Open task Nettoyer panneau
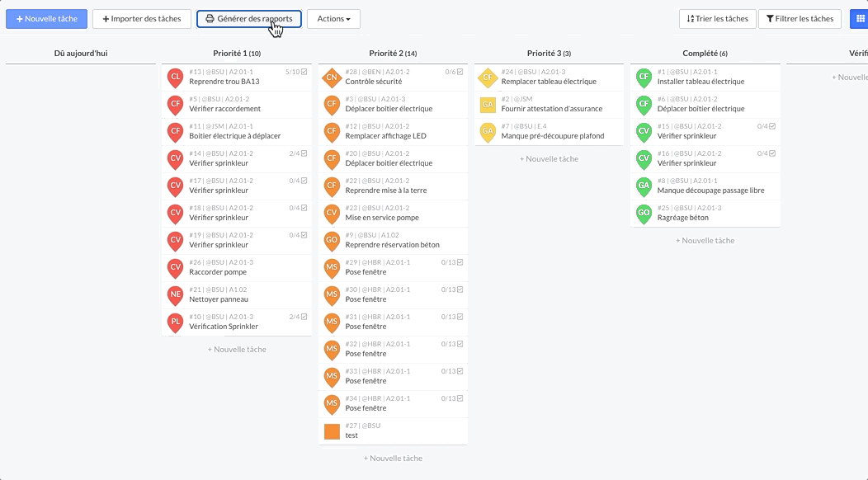868x480 pixels. coord(237,295)
